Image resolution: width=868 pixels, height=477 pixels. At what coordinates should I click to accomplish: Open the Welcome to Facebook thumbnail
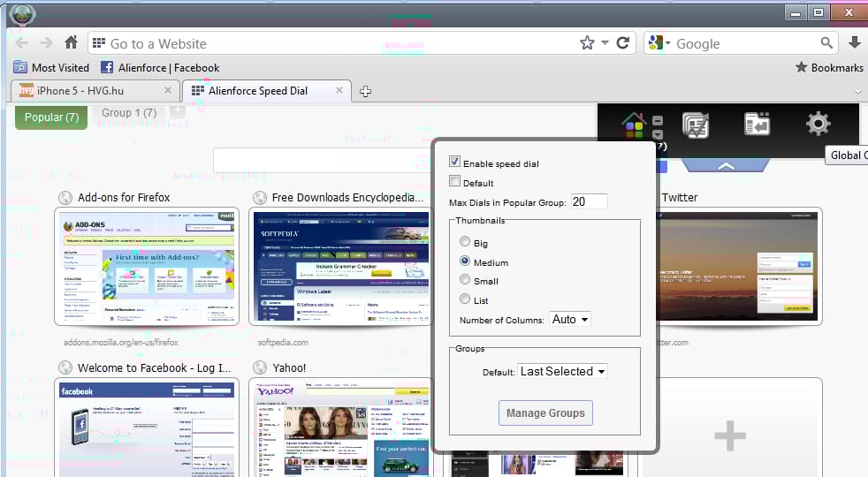[147, 428]
